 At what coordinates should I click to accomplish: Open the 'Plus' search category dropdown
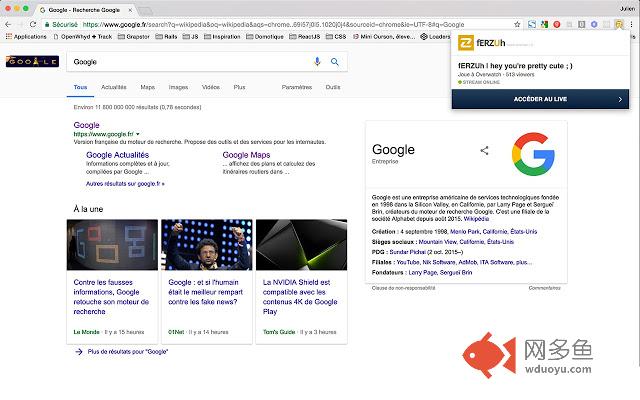[x=240, y=87]
